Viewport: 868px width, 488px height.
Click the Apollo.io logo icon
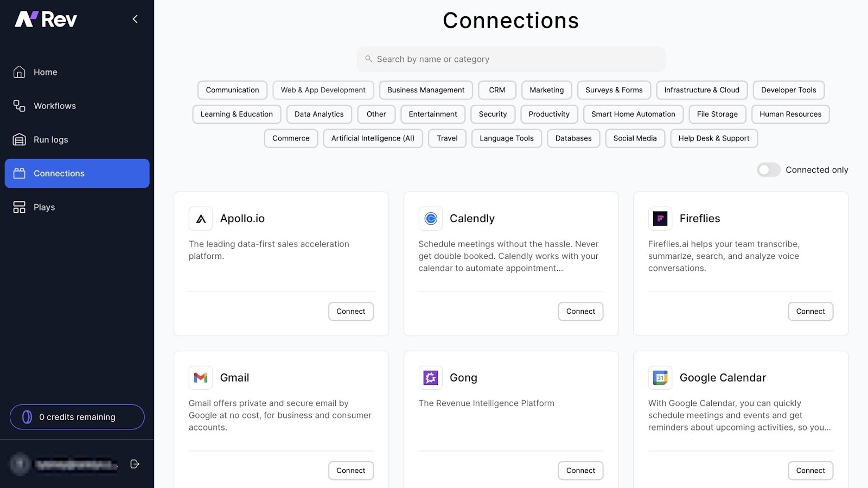point(201,219)
